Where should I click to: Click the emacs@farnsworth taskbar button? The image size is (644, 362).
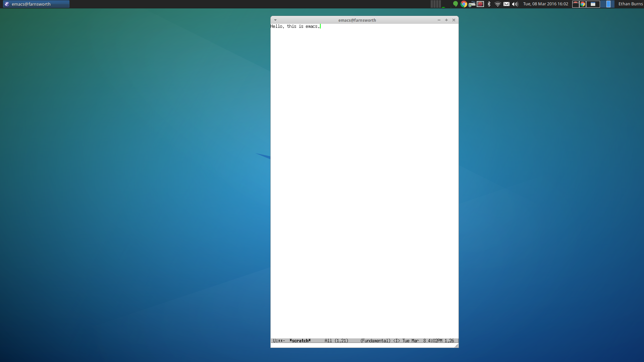click(x=36, y=4)
